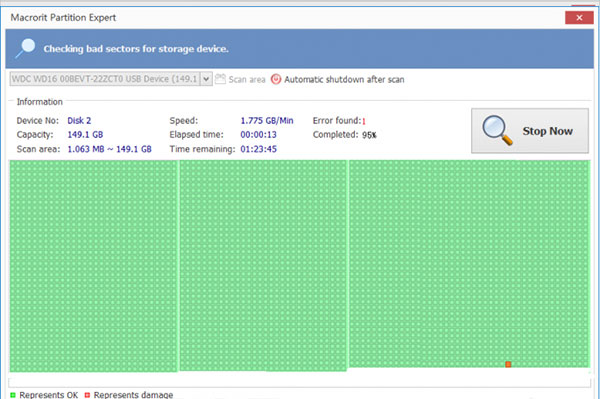Click the Represents OK legend text
The width and height of the screenshot is (600, 399).
(49, 395)
